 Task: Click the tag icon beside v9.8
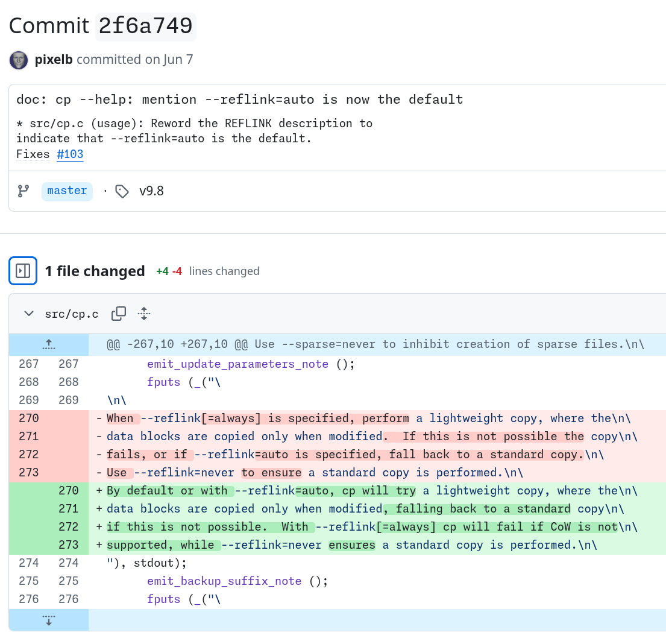(x=122, y=191)
